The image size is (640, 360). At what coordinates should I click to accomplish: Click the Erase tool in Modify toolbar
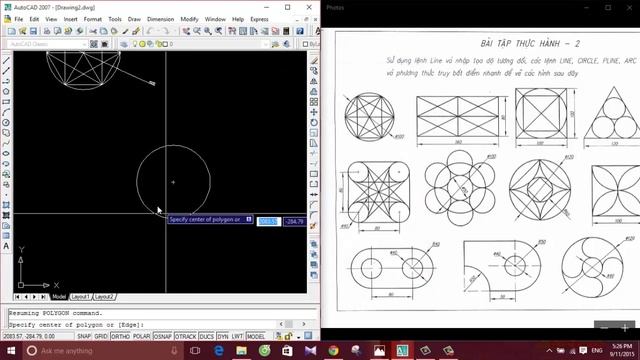pyautogui.click(x=313, y=61)
